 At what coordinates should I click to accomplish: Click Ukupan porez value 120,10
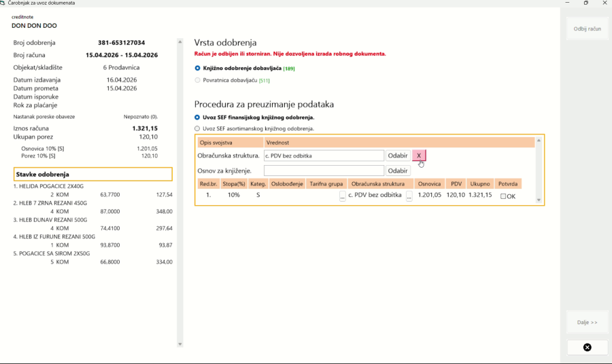[148, 136]
